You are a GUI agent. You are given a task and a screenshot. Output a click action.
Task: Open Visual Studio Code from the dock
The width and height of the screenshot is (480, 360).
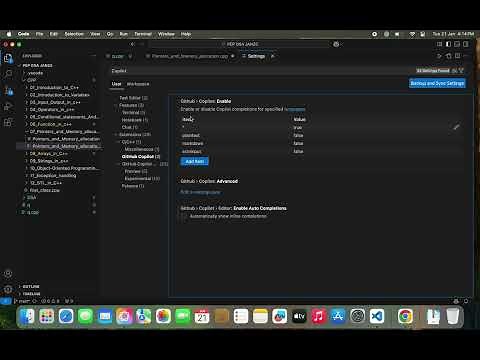[377, 316]
